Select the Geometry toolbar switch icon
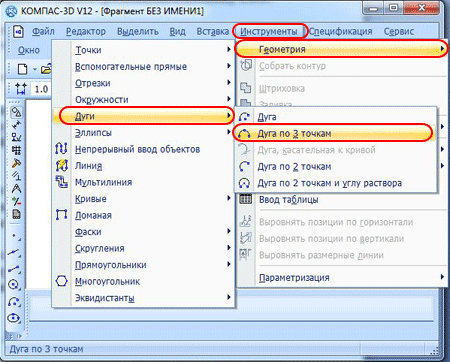This screenshot has height=362, width=450. click(16, 112)
